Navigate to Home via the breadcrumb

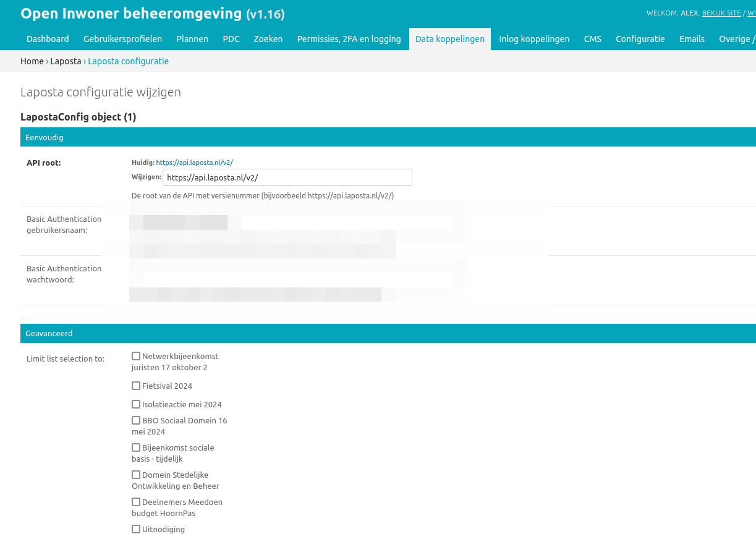coord(32,61)
